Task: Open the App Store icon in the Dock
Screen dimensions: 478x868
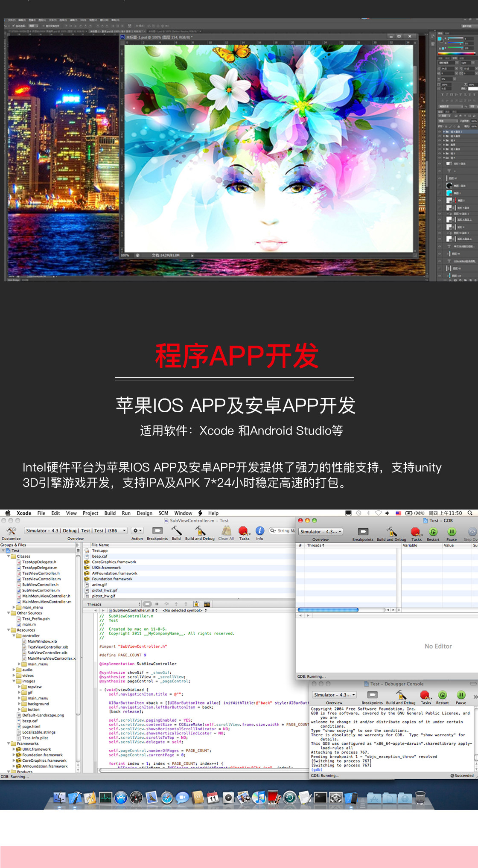Action: 121,798
